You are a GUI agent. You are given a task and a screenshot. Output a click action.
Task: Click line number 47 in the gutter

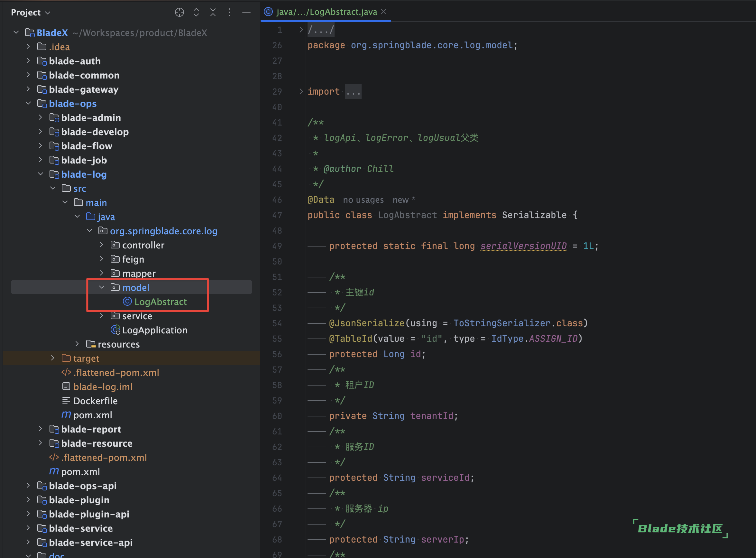277,215
